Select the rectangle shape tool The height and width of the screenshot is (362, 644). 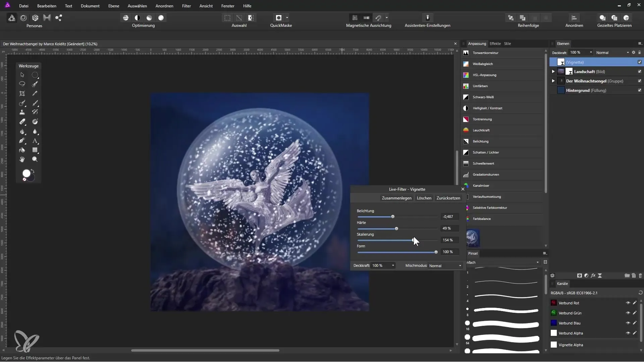pos(35,150)
